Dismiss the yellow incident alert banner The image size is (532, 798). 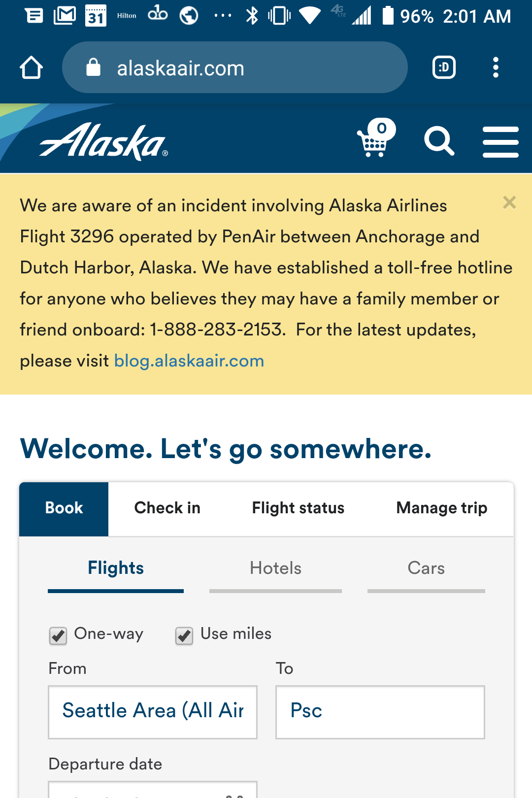click(509, 202)
